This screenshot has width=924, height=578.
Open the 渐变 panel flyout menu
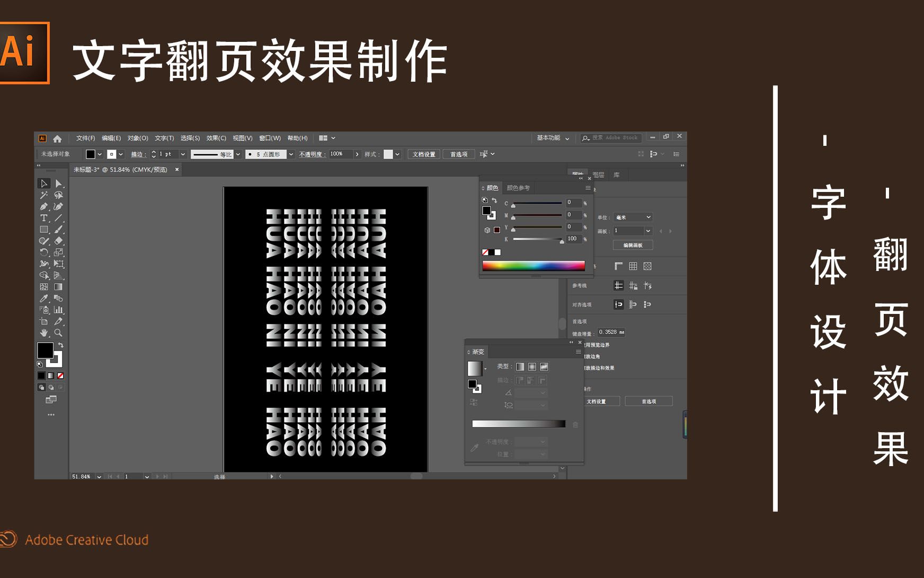click(579, 352)
